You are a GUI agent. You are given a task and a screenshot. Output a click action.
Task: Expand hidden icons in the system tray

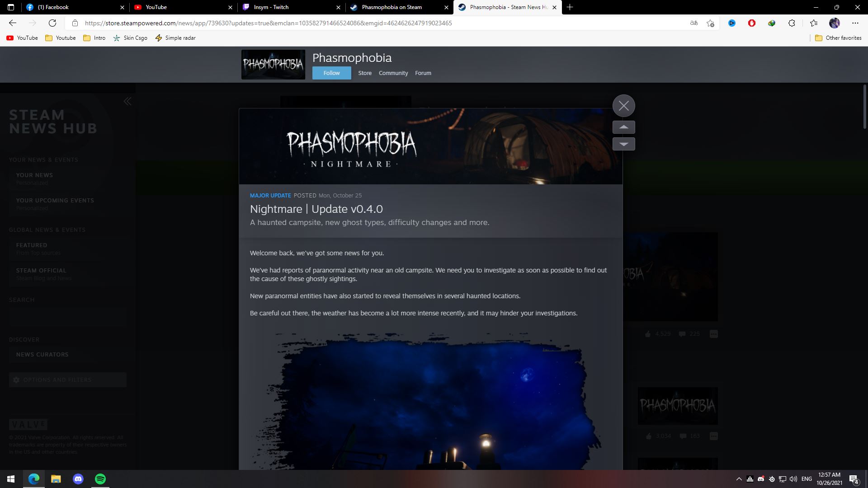739,479
